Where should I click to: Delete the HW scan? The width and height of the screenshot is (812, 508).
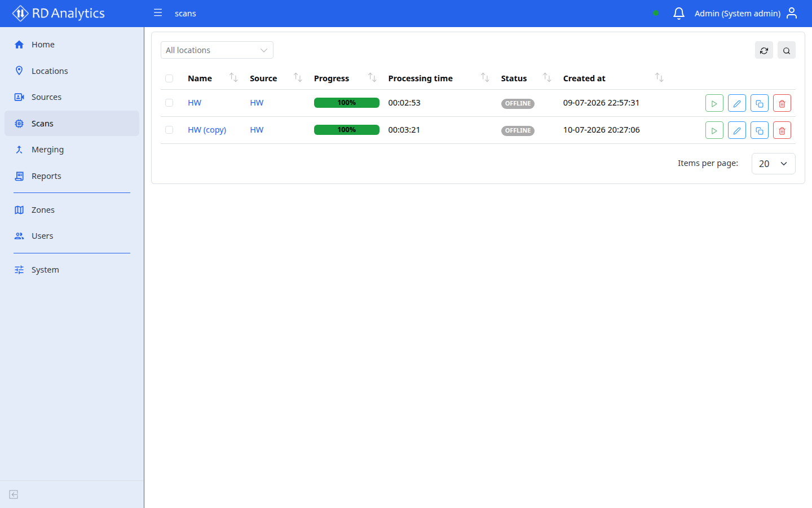tap(782, 103)
